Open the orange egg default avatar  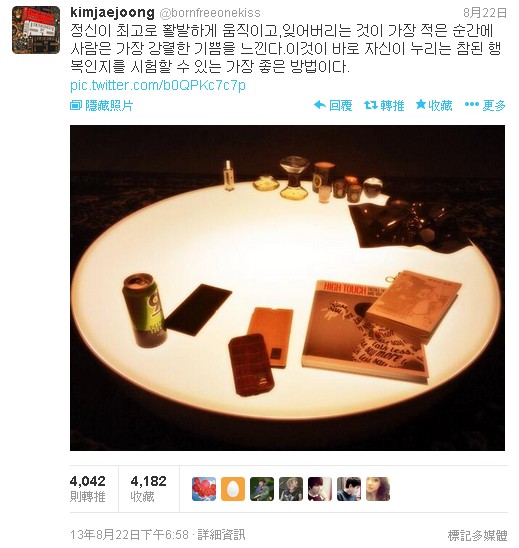click(233, 489)
